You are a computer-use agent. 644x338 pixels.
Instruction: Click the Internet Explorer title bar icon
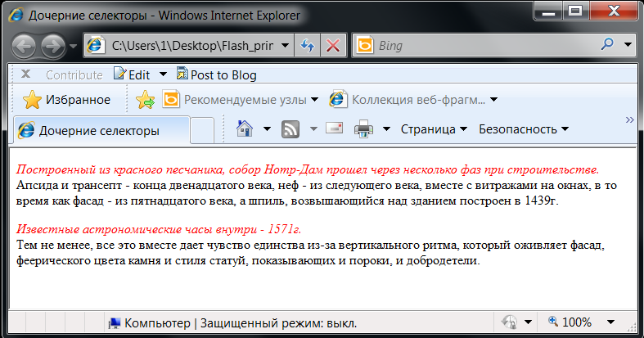[16, 15]
